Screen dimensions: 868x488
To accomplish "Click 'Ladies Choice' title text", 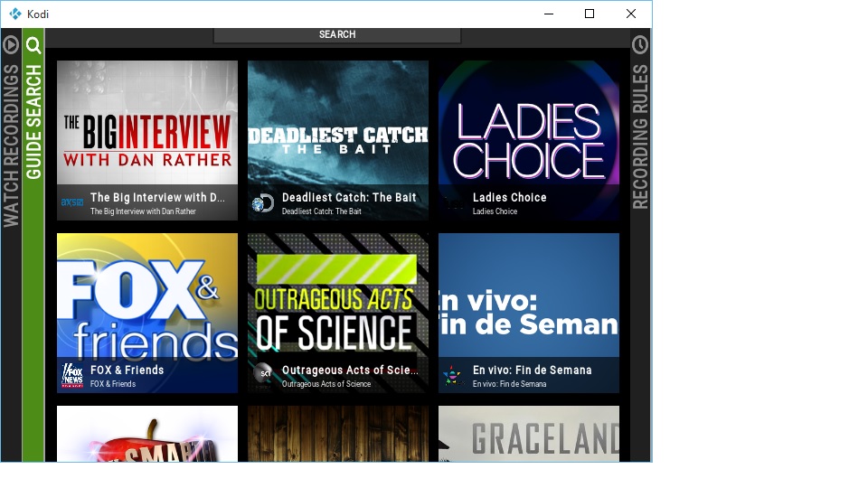I will tap(509, 198).
